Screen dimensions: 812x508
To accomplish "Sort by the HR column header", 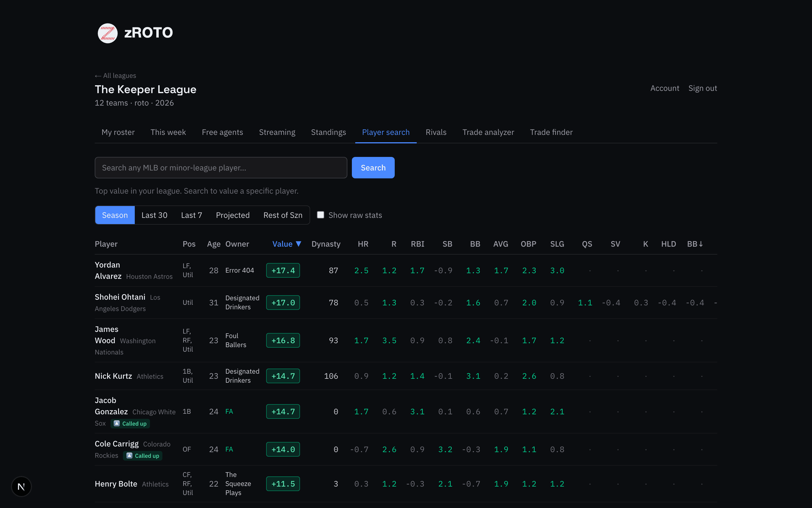I will pyautogui.click(x=363, y=244).
